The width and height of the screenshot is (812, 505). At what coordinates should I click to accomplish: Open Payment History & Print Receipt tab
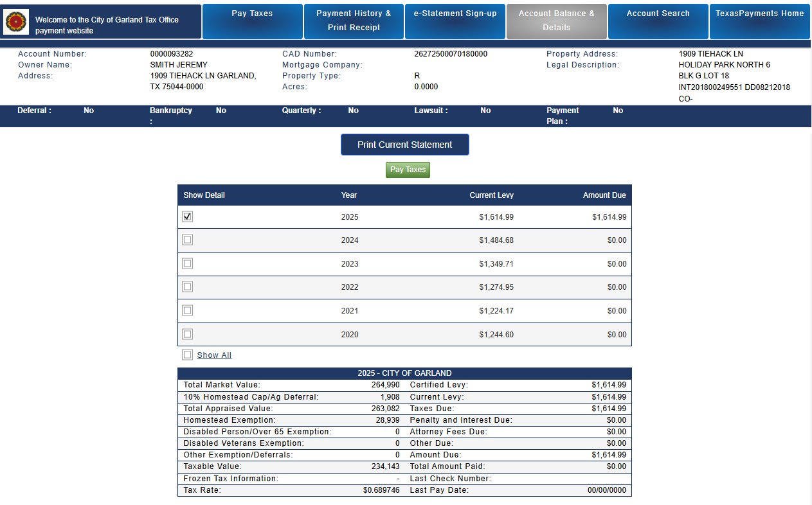(354, 21)
